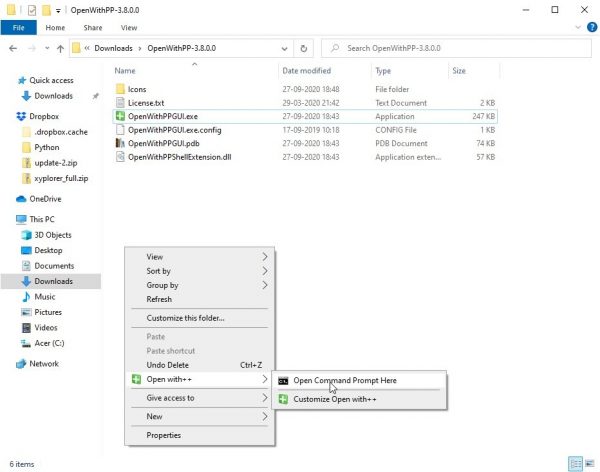Image resolution: width=600 pixels, height=472 pixels.
Task: Click the Properties quick access toolbar icon
Action: pyautogui.click(x=32, y=10)
